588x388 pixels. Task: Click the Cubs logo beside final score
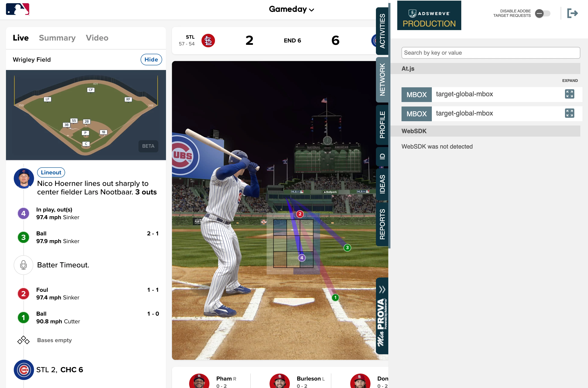[24, 370]
